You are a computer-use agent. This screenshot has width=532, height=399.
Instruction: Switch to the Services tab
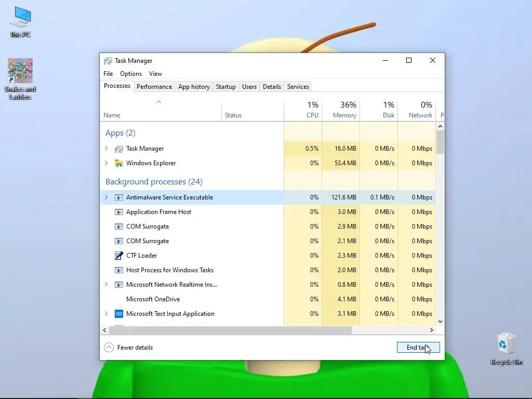tap(298, 87)
